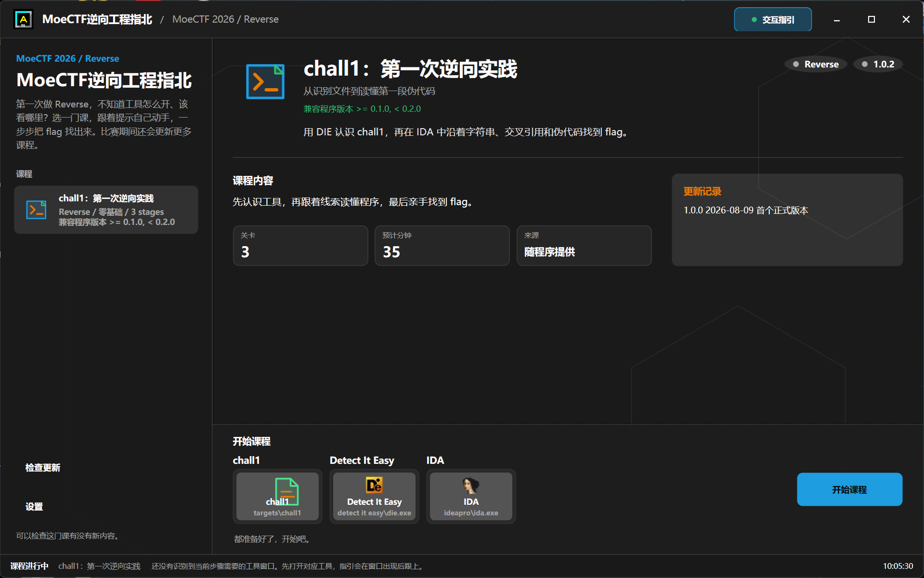Open 设置 settings in the sidebar
The height and width of the screenshot is (578, 924).
click(34, 507)
